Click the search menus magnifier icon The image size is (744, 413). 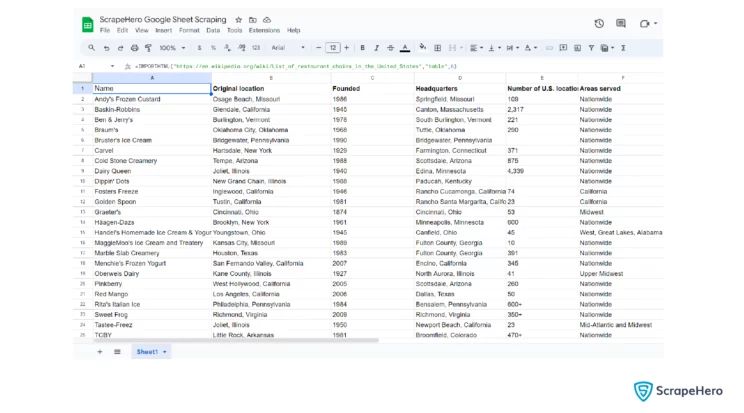coord(92,48)
